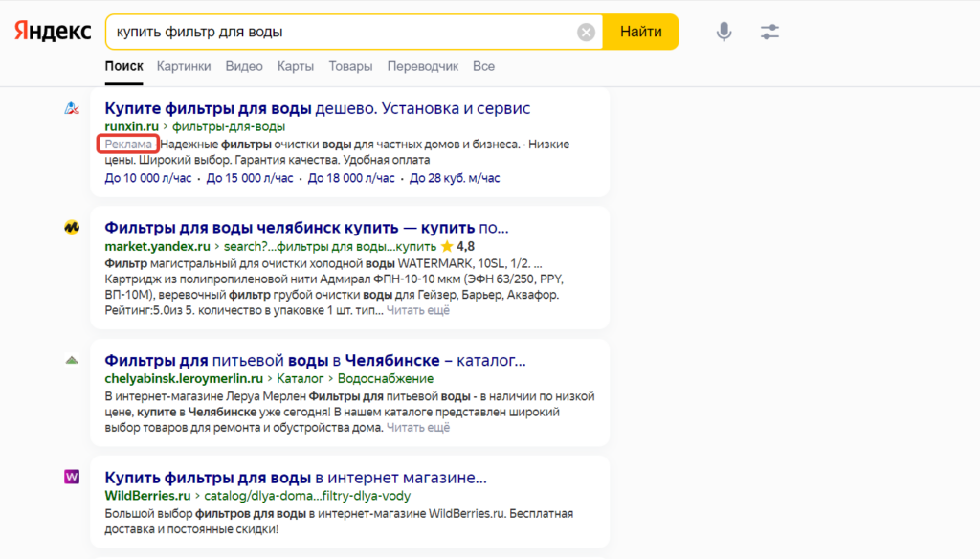Open 'Фильтры для воды челябинск купить' result
This screenshot has width=980, height=559.
(306, 228)
